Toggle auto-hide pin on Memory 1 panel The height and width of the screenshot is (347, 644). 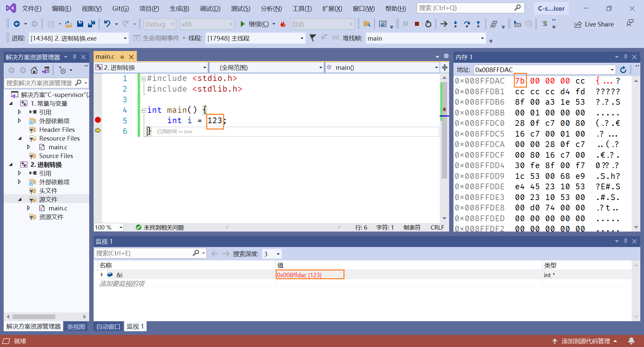[x=626, y=57]
